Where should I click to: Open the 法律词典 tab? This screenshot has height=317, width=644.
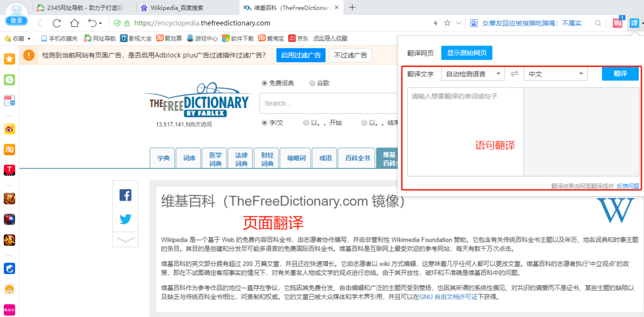click(x=241, y=158)
